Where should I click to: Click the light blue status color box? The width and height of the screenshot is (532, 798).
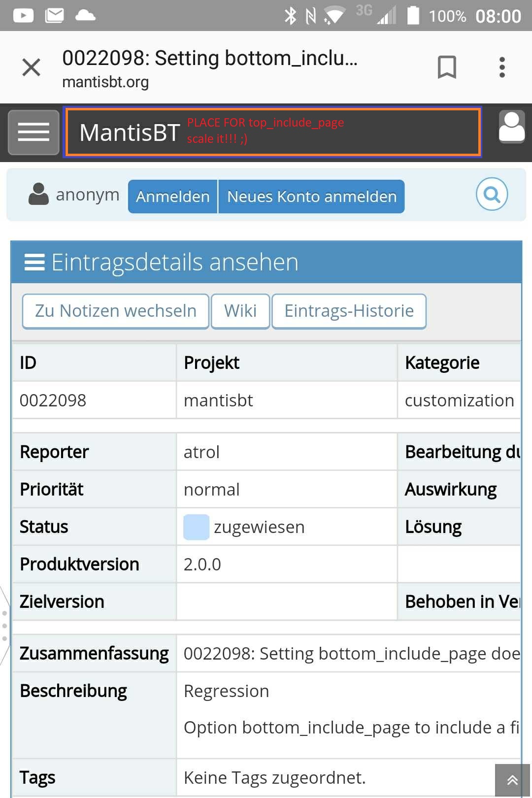click(196, 527)
